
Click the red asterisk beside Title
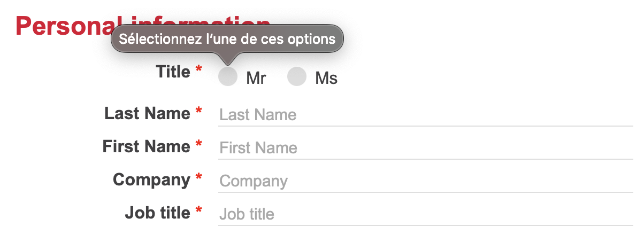pyautogui.click(x=199, y=70)
